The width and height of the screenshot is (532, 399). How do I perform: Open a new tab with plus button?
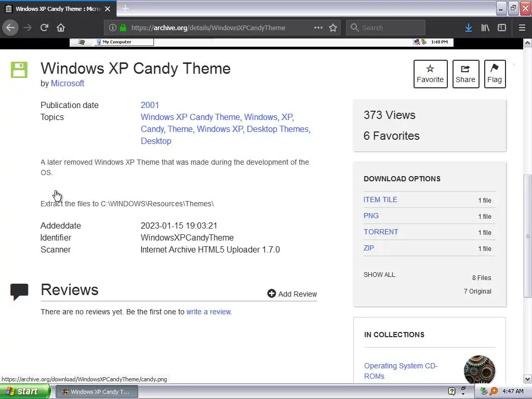pyautogui.click(x=125, y=8)
